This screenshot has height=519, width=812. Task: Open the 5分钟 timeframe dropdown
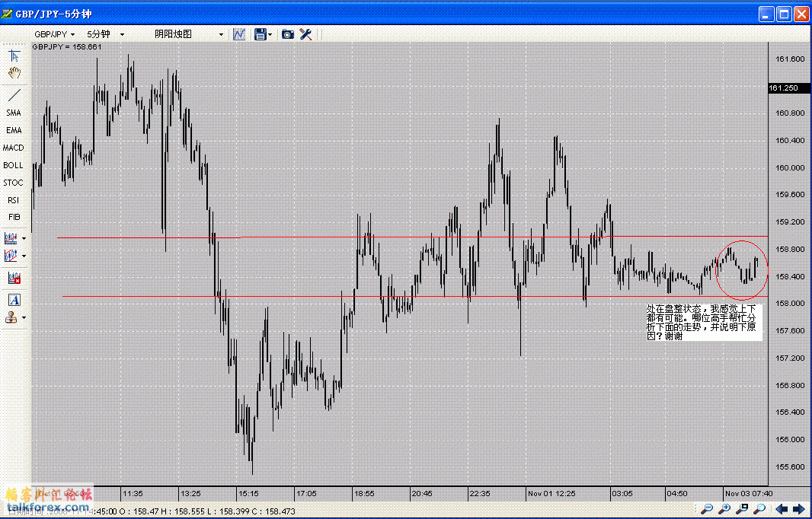[x=105, y=34]
